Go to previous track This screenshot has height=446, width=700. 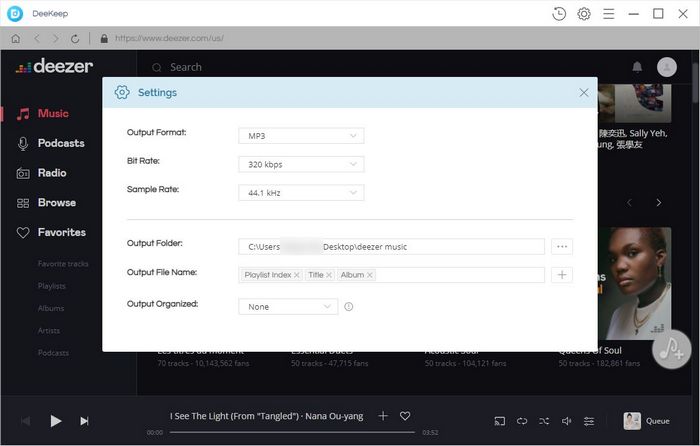(x=25, y=421)
